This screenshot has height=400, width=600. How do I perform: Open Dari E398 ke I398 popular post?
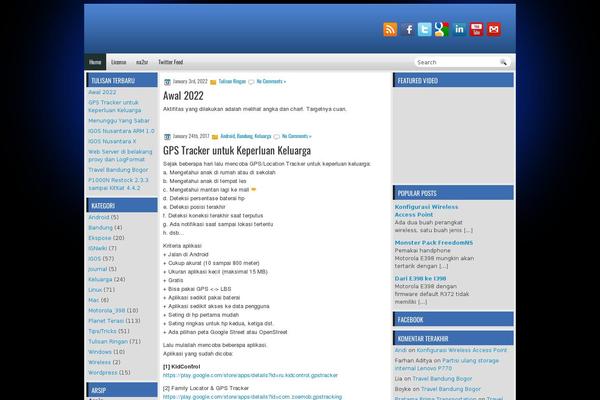tap(421, 279)
